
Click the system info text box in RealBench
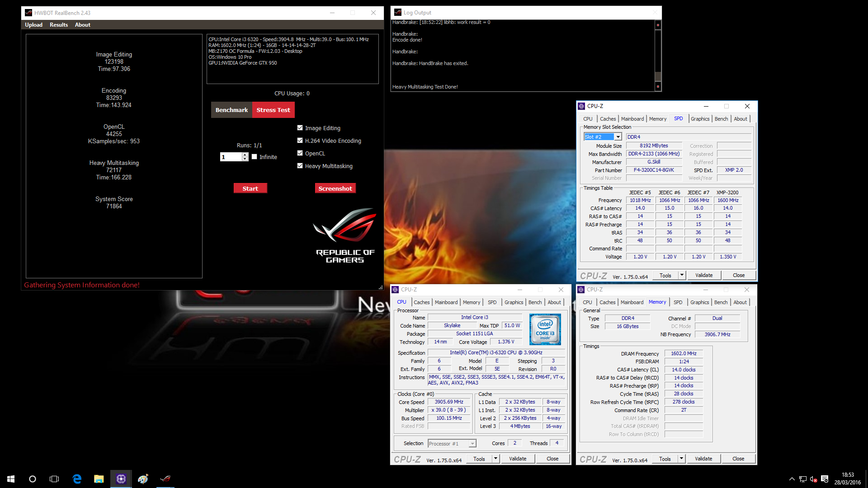[x=292, y=59]
